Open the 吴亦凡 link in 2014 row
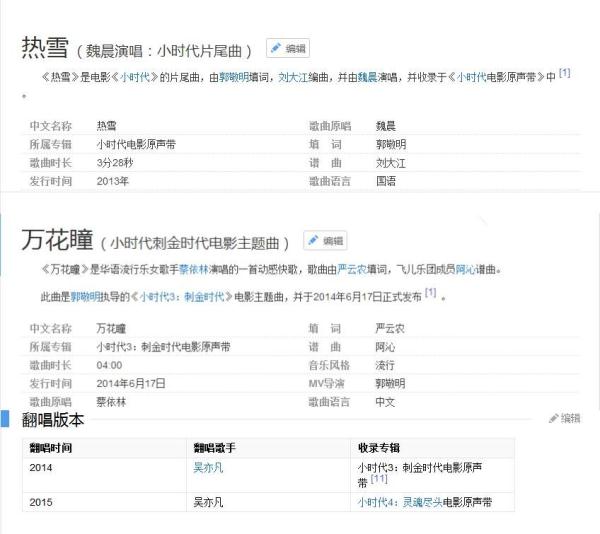The height and width of the screenshot is (534, 600). [208, 467]
